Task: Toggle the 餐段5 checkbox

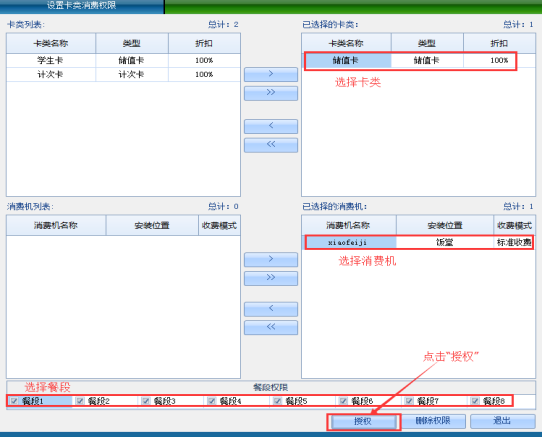Action: pyautogui.click(x=278, y=401)
